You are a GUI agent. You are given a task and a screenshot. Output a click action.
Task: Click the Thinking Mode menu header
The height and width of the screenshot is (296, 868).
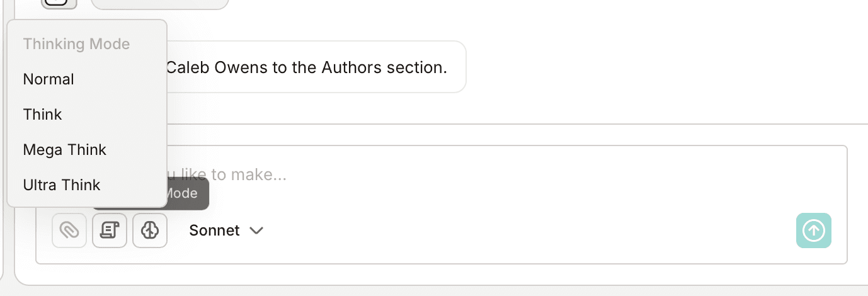click(x=76, y=44)
